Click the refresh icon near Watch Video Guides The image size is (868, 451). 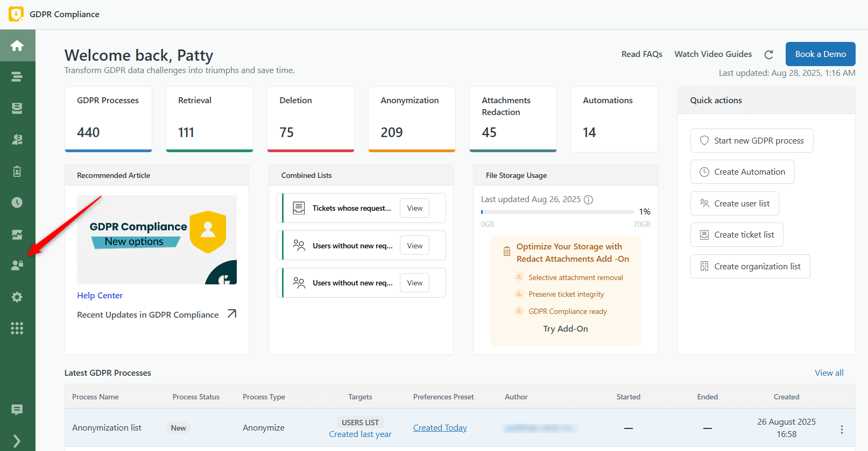[769, 54]
